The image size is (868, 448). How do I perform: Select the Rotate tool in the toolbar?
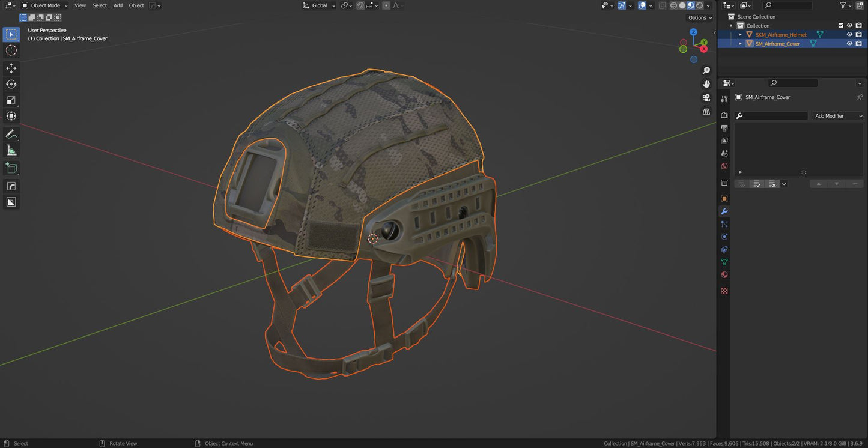[11, 84]
